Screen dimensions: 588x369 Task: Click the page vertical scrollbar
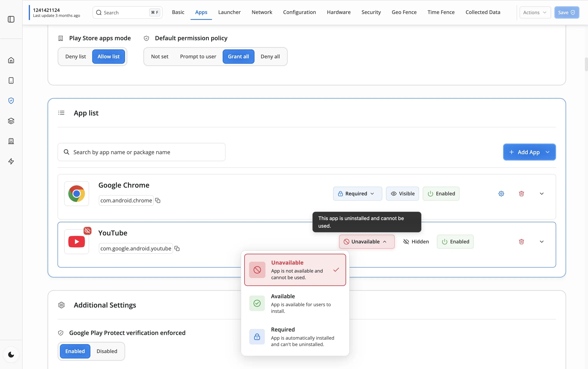click(x=586, y=64)
